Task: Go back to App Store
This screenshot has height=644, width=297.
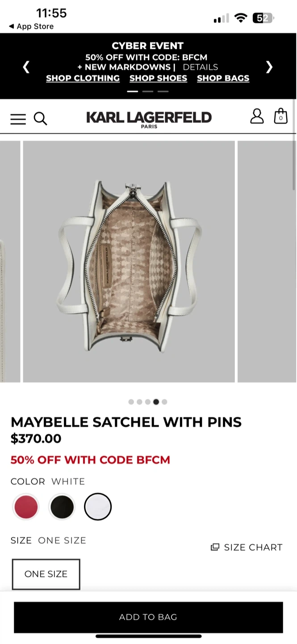Action: [31, 26]
